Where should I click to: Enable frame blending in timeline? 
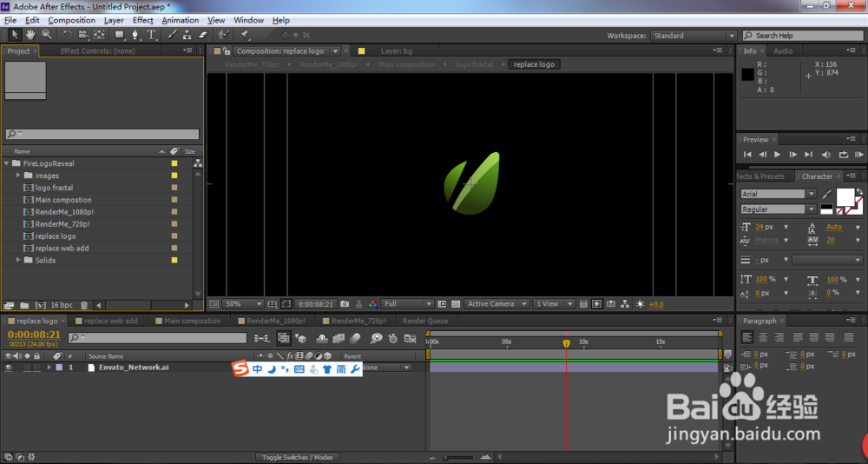tap(339, 338)
